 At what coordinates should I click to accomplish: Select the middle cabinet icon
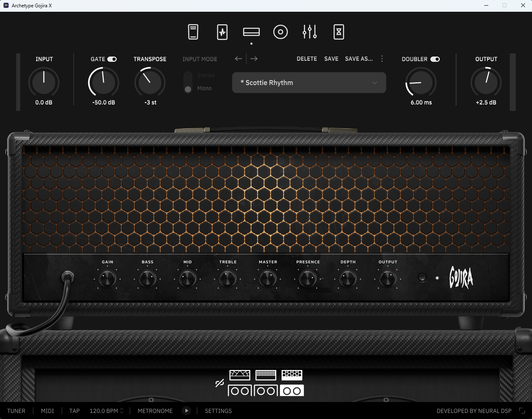tap(266, 391)
